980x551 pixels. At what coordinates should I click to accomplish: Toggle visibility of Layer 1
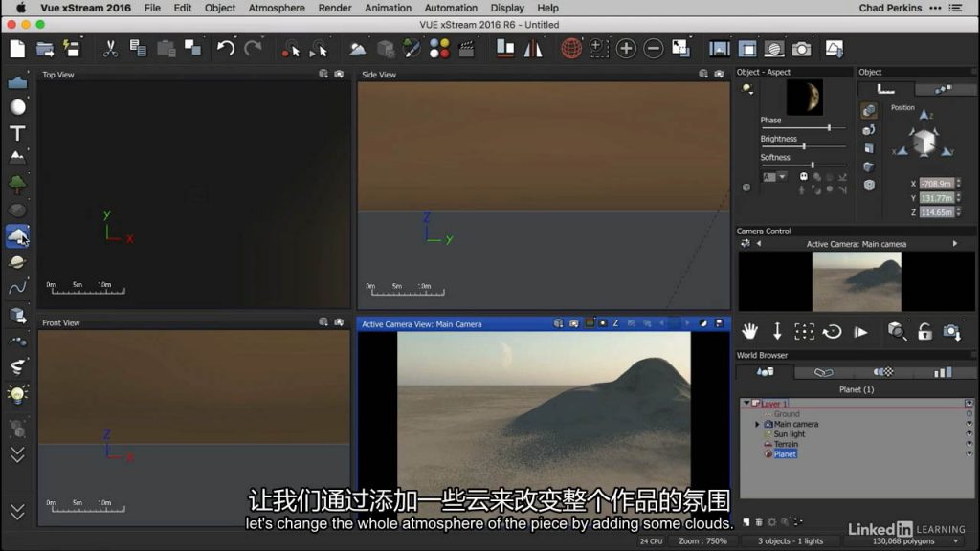tap(969, 404)
